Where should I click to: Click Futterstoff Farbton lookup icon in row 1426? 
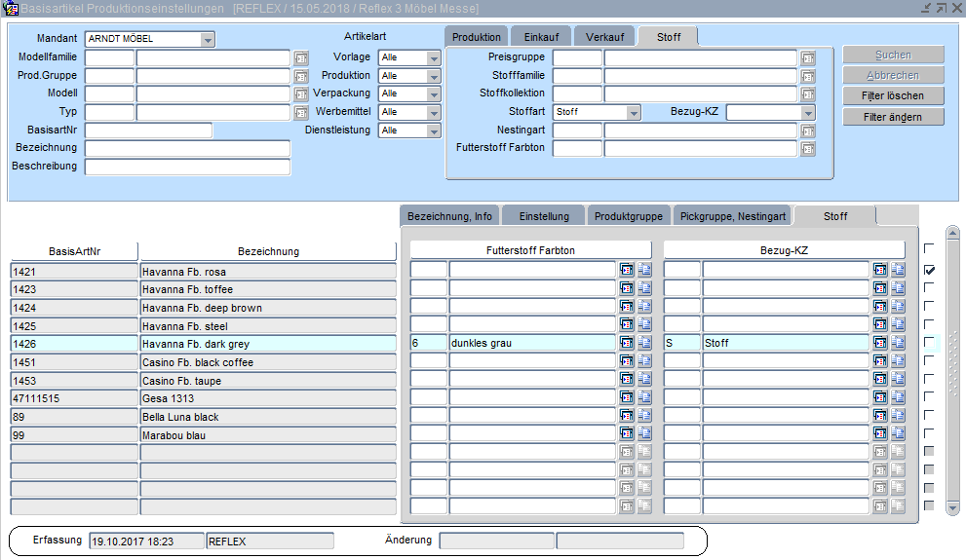point(627,343)
